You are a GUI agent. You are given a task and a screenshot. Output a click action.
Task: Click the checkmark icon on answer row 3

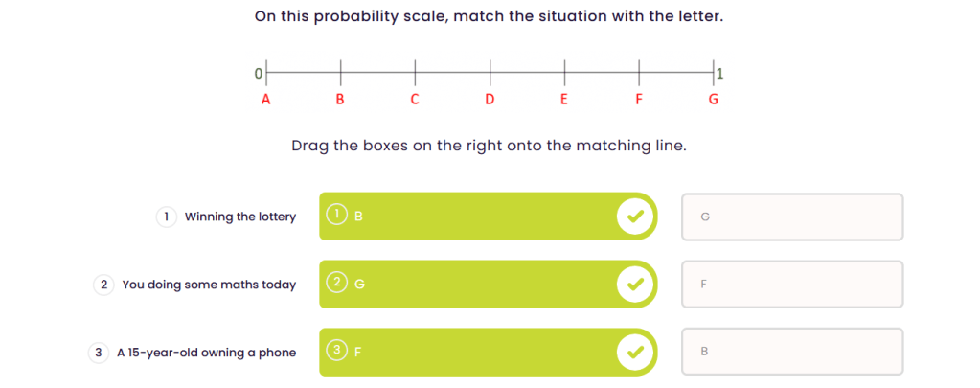(x=632, y=353)
